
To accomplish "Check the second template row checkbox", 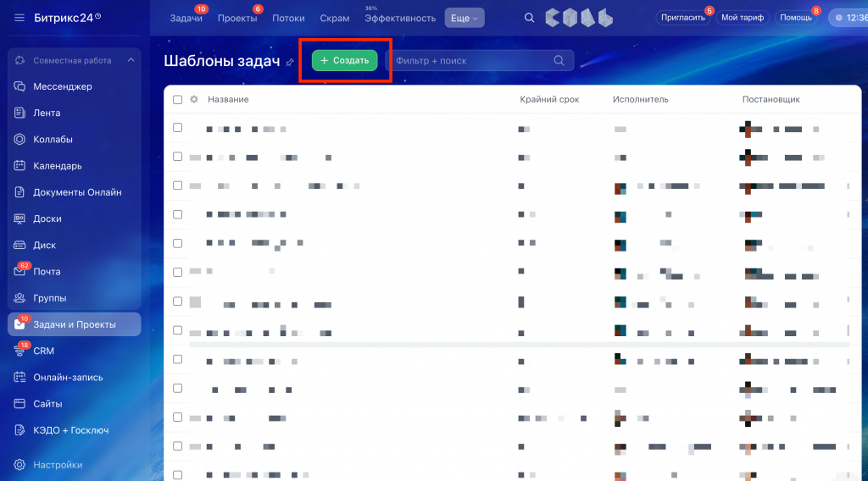I will tap(177, 157).
